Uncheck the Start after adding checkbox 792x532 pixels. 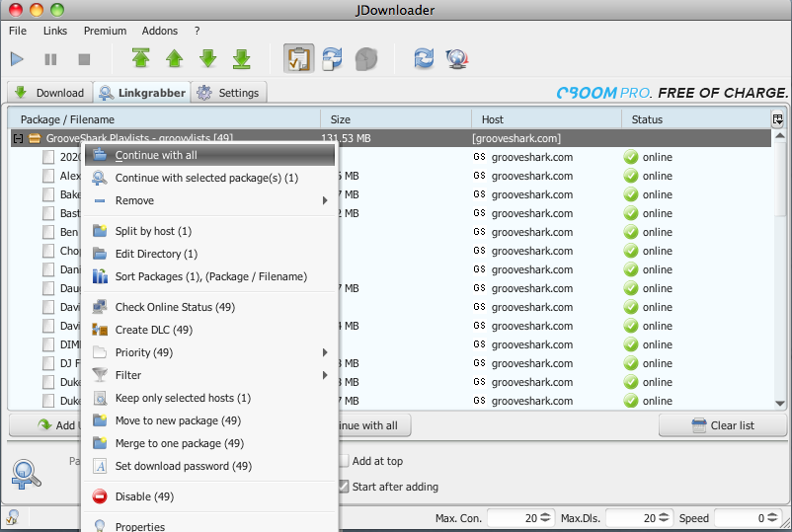[x=343, y=487]
